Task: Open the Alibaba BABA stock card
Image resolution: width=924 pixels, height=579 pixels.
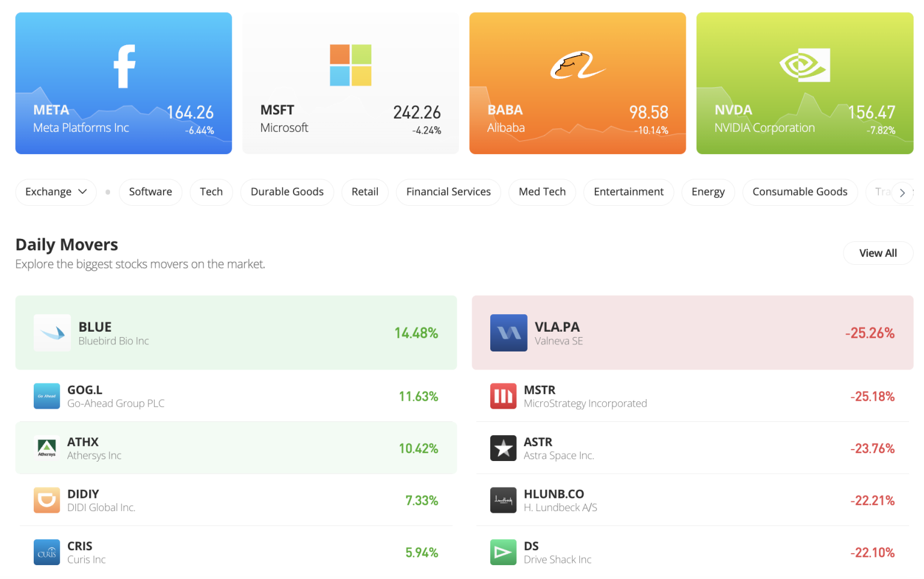Action: (577, 83)
